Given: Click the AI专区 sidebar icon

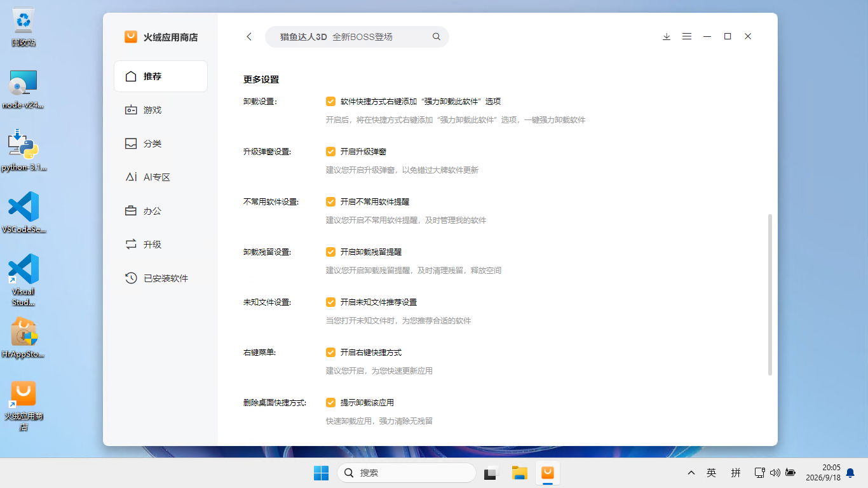Looking at the screenshot, I should tap(131, 177).
